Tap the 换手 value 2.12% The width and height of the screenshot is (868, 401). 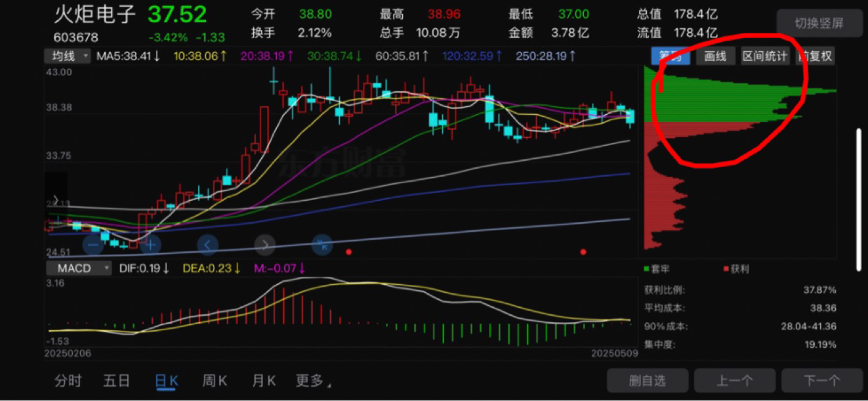pos(315,32)
